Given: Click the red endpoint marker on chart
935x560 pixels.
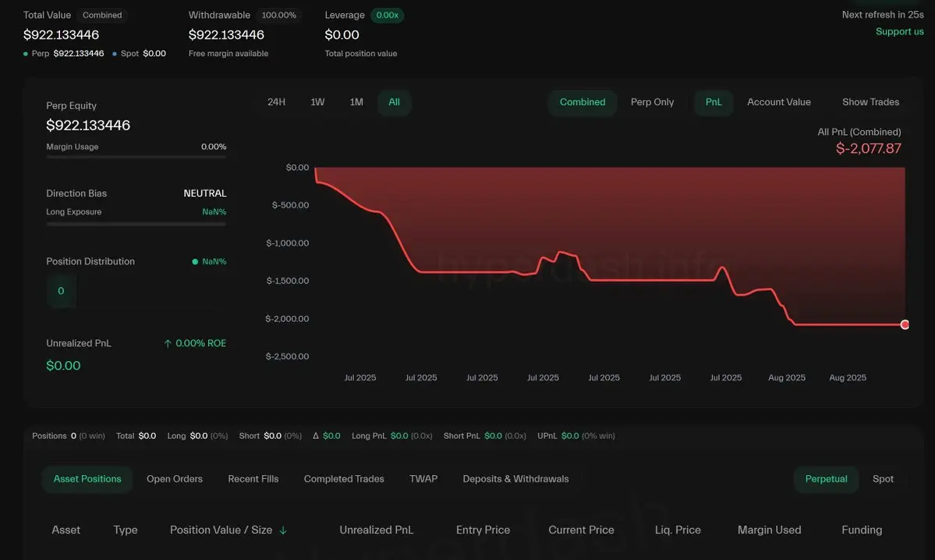Looking at the screenshot, I should 905,324.
